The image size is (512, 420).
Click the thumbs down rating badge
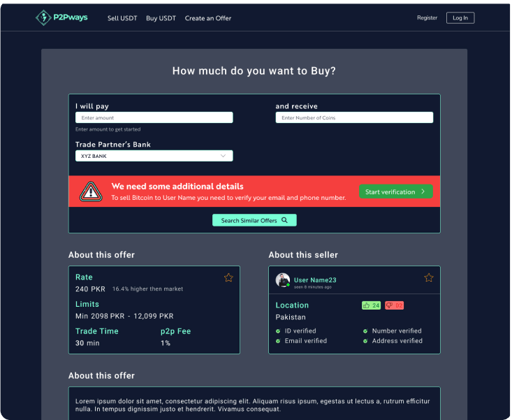click(x=394, y=305)
